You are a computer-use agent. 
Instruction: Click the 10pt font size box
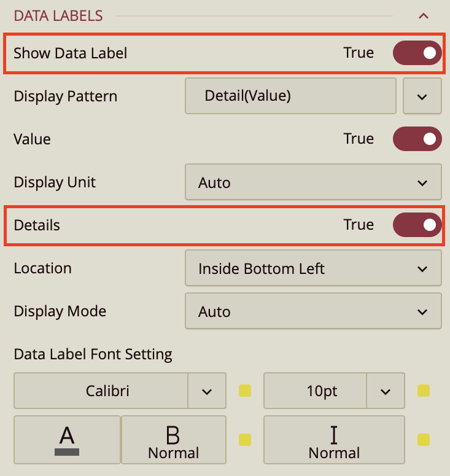click(315, 391)
